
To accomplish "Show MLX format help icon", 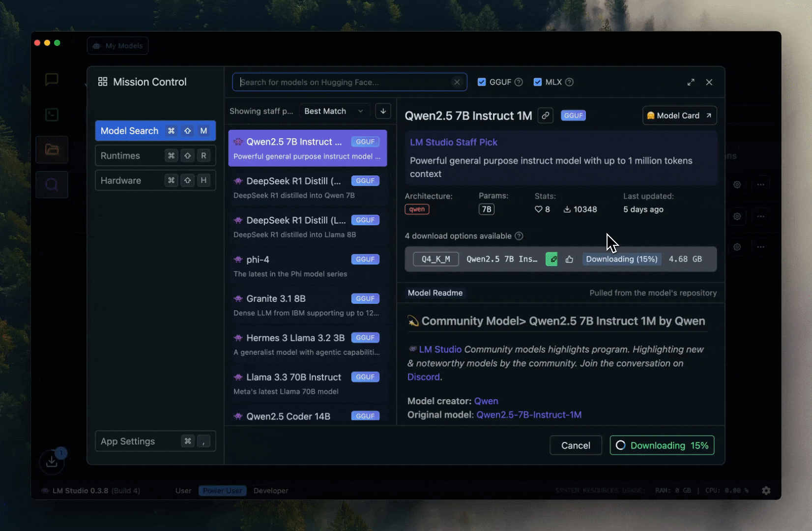I will [x=569, y=82].
